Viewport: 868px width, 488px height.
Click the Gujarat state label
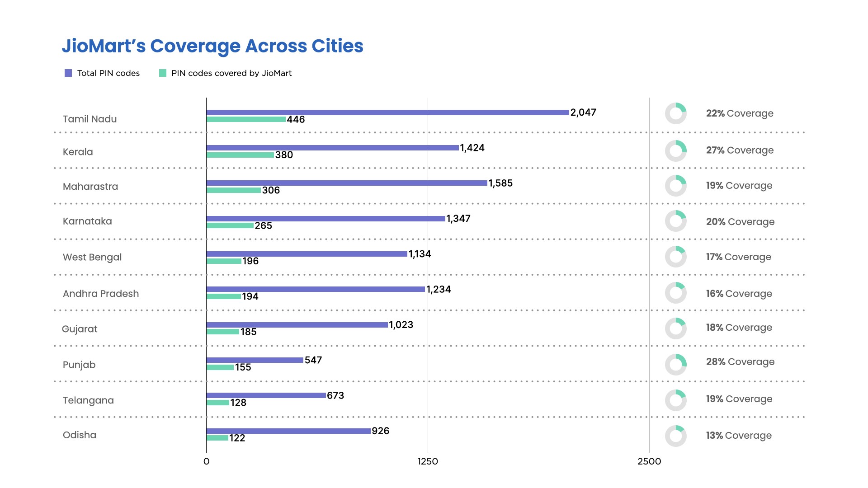point(80,329)
